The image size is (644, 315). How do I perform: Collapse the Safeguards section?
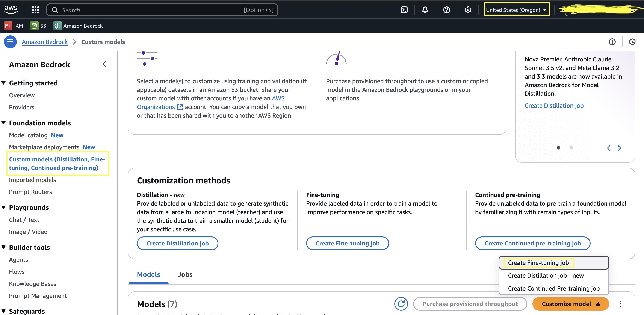(x=3, y=311)
